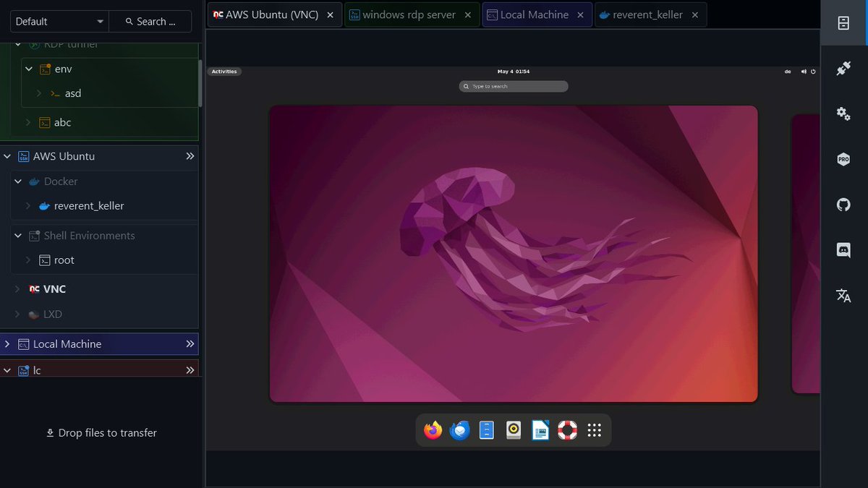
Task: Click the Drop files to transfer area
Action: click(101, 433)
